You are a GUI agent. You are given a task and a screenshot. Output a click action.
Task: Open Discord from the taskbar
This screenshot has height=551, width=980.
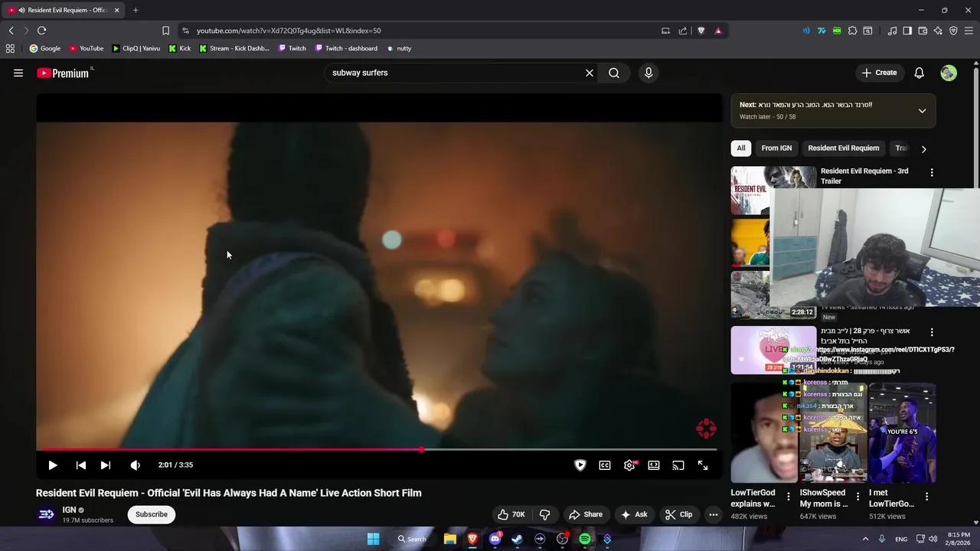(495, 539)
